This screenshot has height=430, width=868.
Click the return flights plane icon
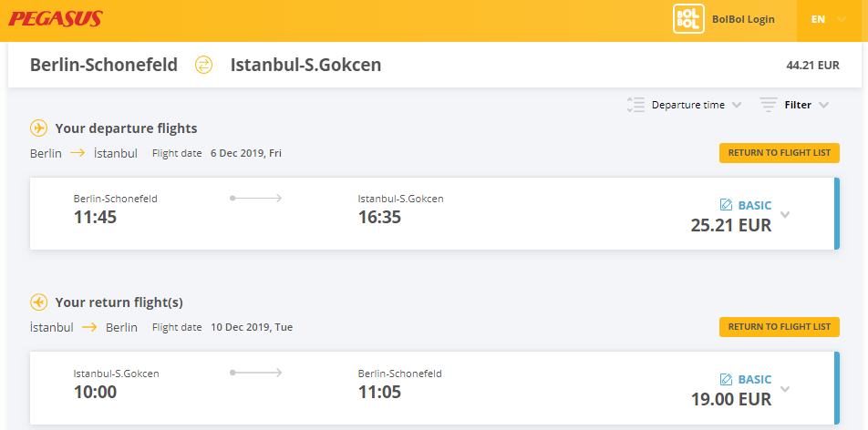pos(38,302)
